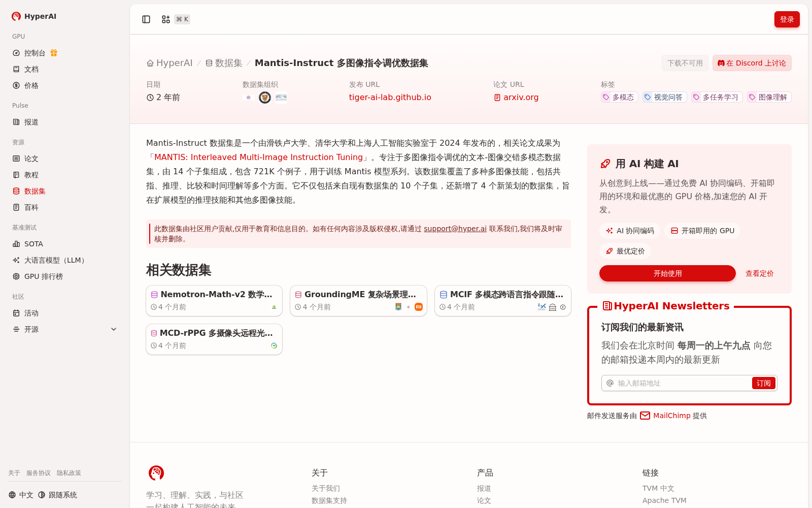Open the 查看定价 link
812x508 pixels.
(x=759, y=273)
